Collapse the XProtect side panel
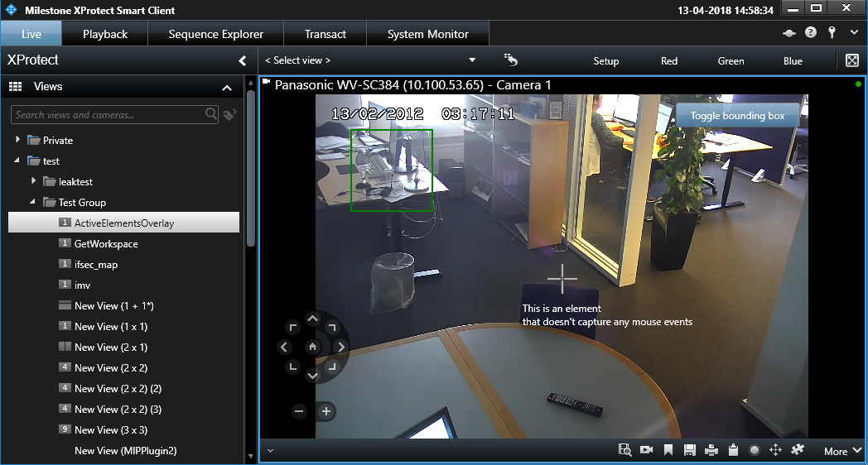868x465 pixels. point(243,60)
